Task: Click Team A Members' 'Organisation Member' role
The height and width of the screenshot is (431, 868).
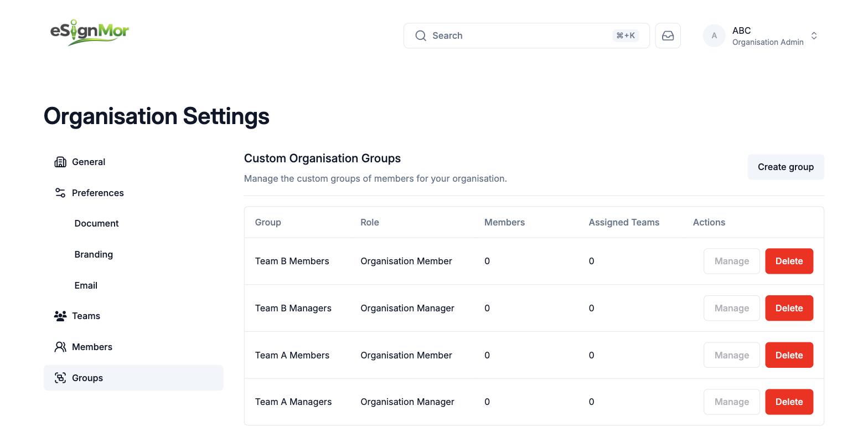Action: click(406, 355)
